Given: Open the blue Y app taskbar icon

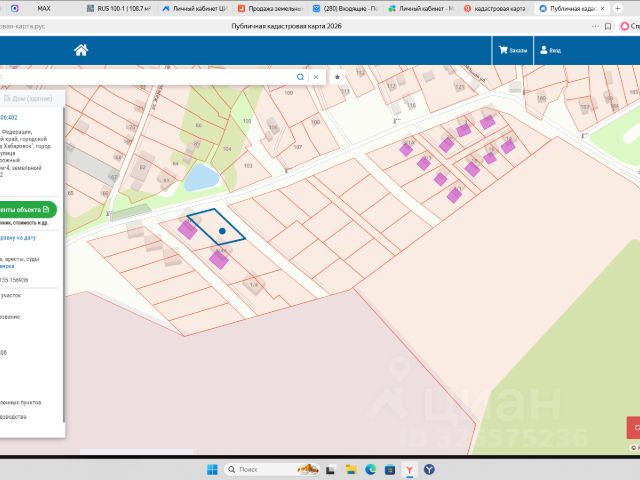Looking at the screenshot, I should point(429,470).
